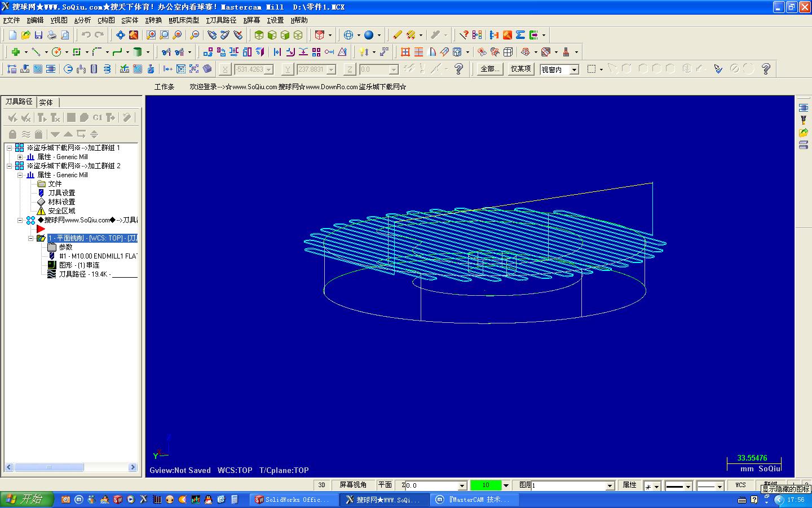The image size is (812, 508).
Task: Open the S实体 menu
Action: click(x=130, y=20)
